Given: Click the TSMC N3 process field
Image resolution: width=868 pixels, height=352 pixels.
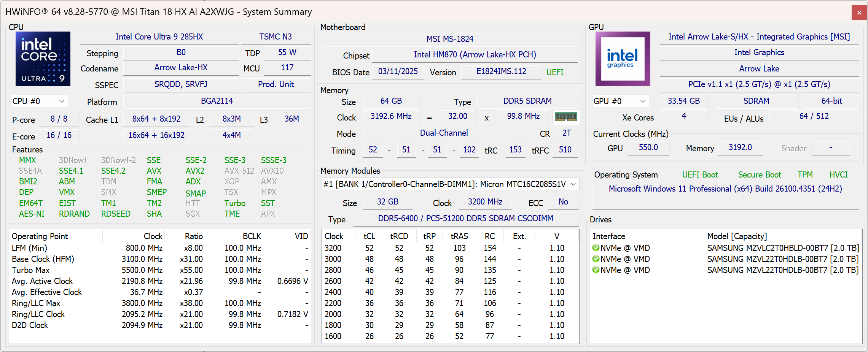Looking at the screenshot, I should point(276,37).
